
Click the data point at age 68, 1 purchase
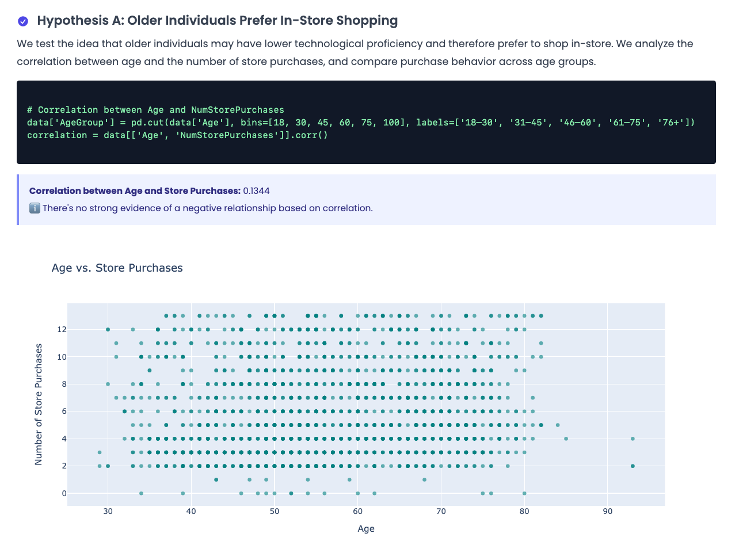tap(424, 479)
